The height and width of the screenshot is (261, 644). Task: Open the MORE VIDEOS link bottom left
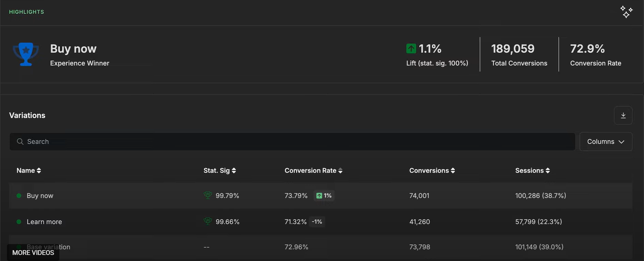(32, 252)
